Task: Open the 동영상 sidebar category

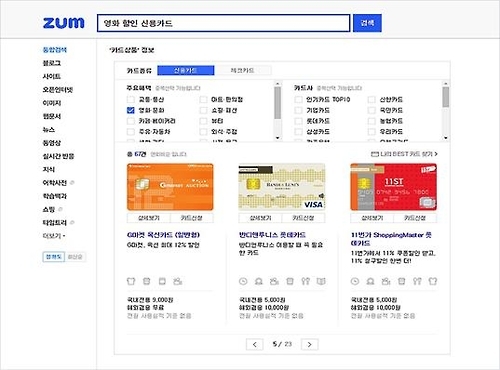Action: (x=52, y=143)
